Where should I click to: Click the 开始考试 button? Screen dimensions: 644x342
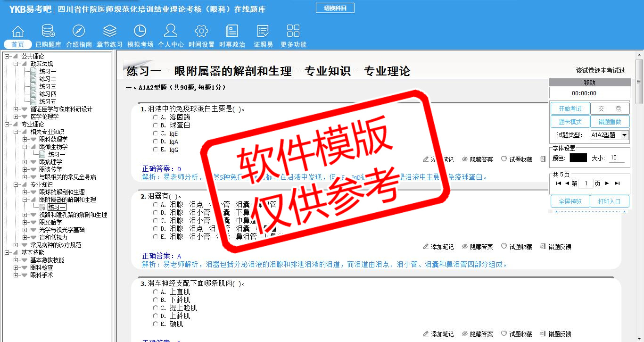coord(570,109)
